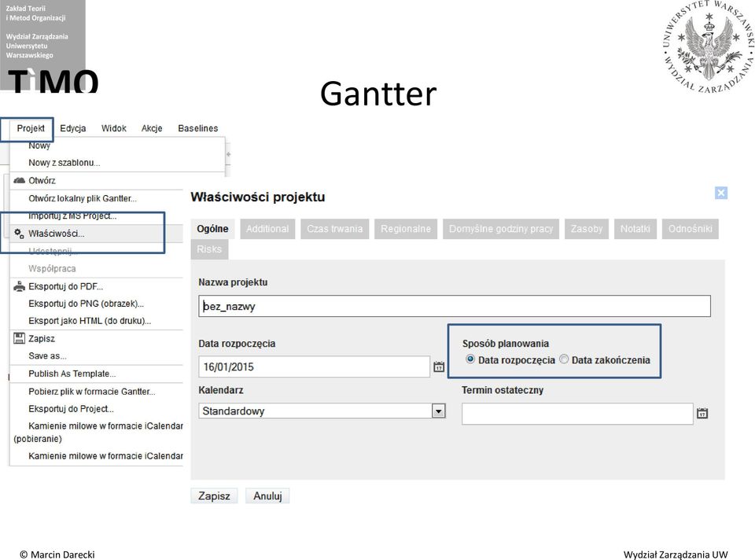Image resolution: width=755 pixels, height=560 pixels.
Task: Select Data rozpoczęcia radio button
Action: (470, 359)
